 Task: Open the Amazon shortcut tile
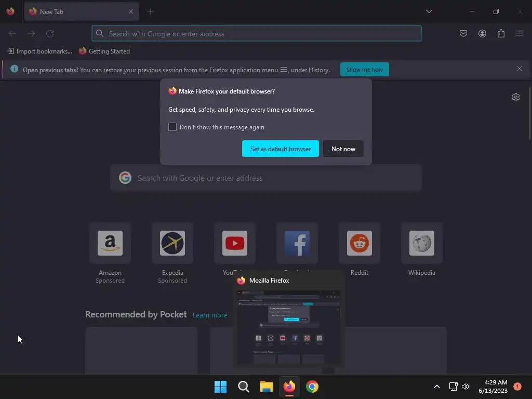pos(110,243)
